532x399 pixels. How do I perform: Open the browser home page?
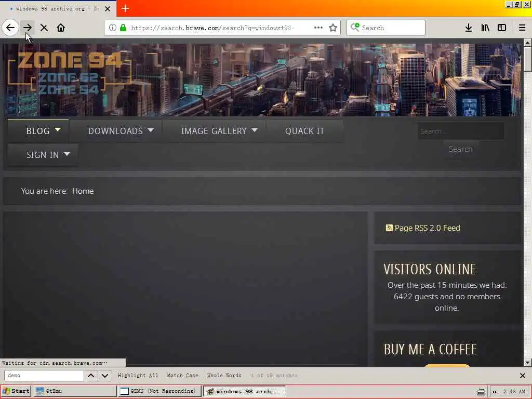pyautogui.click(x=61, y=28)
